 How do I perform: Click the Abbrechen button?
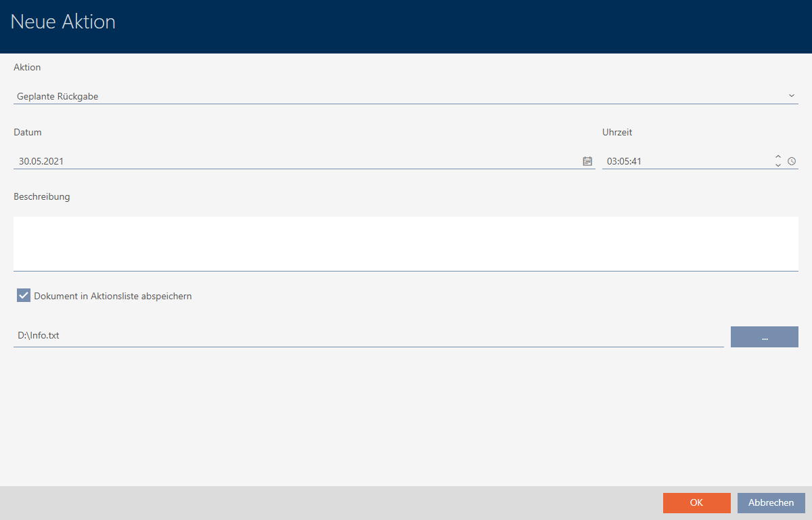tap(771, 502)
